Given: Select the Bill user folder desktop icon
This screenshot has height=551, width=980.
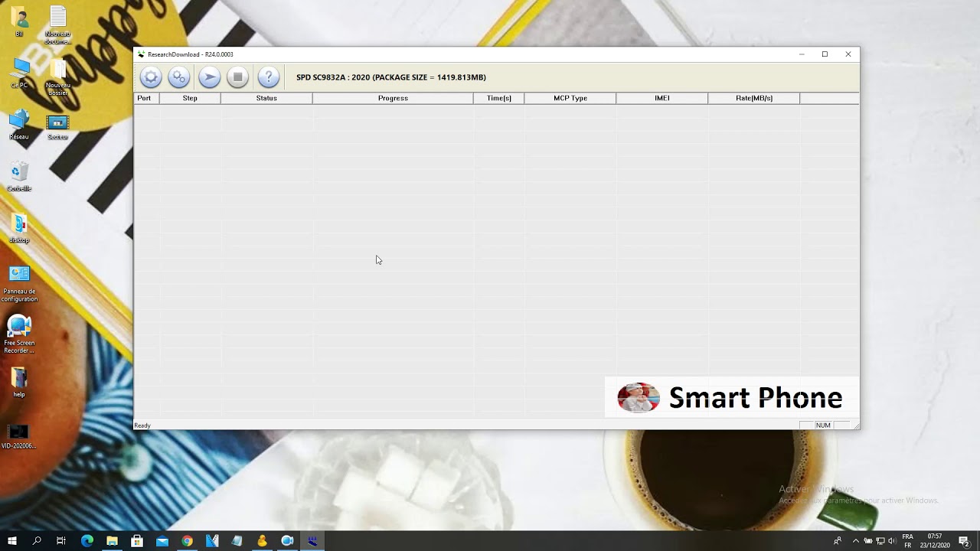Looking at the screenshot, I should point(19,21).
